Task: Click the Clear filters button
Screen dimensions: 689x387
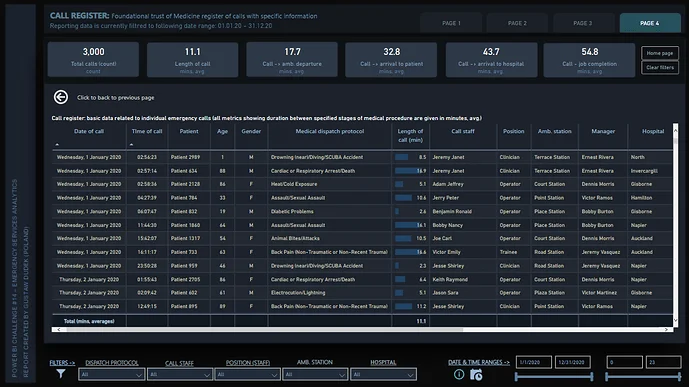Action: click(x=660, y=68)
